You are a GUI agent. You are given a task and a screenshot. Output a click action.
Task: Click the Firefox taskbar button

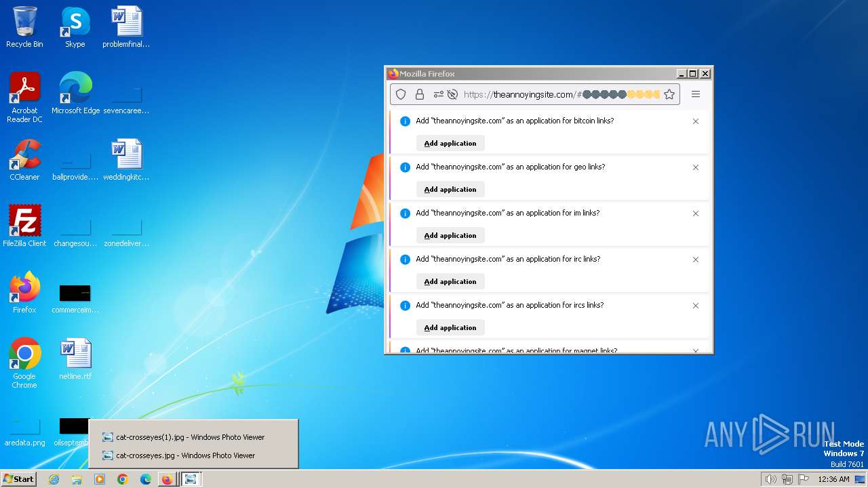167,479
